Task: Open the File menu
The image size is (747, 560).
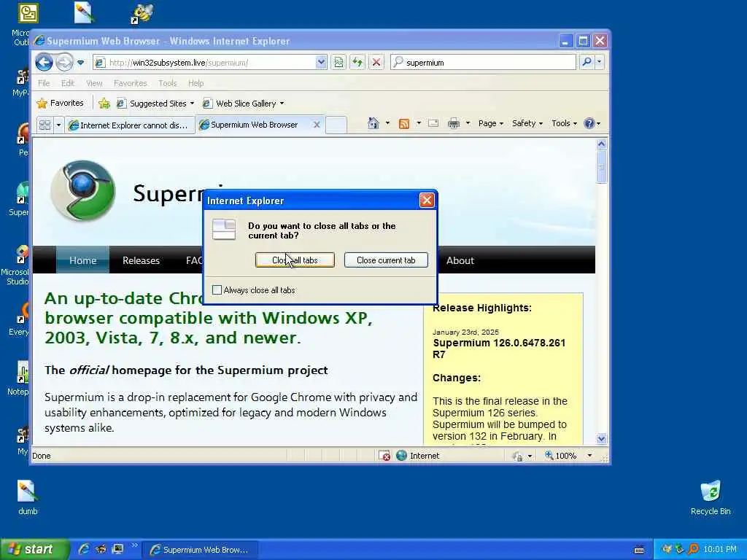Action: click(x=44, y=83)
